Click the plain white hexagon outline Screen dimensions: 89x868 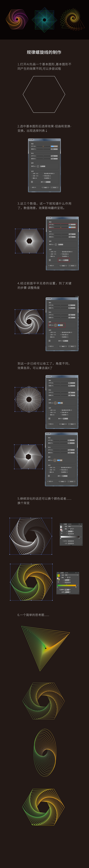(44, 94)
